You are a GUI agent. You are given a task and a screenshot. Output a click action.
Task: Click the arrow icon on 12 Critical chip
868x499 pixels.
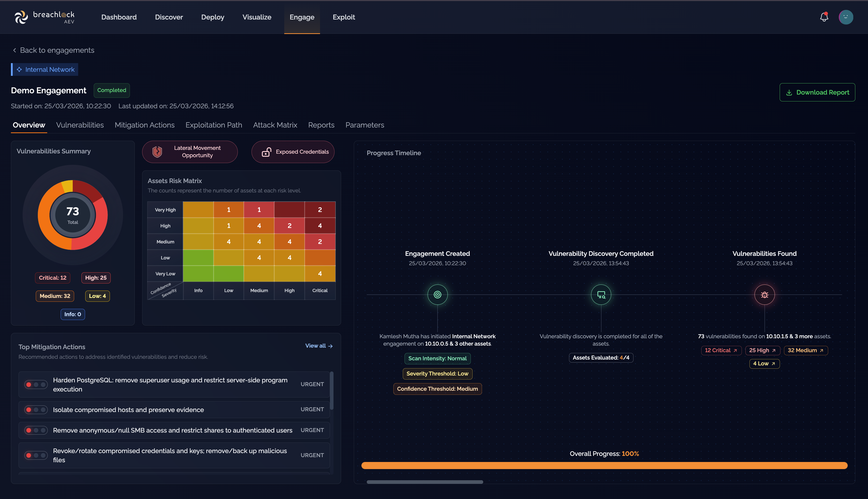[735, 351]
